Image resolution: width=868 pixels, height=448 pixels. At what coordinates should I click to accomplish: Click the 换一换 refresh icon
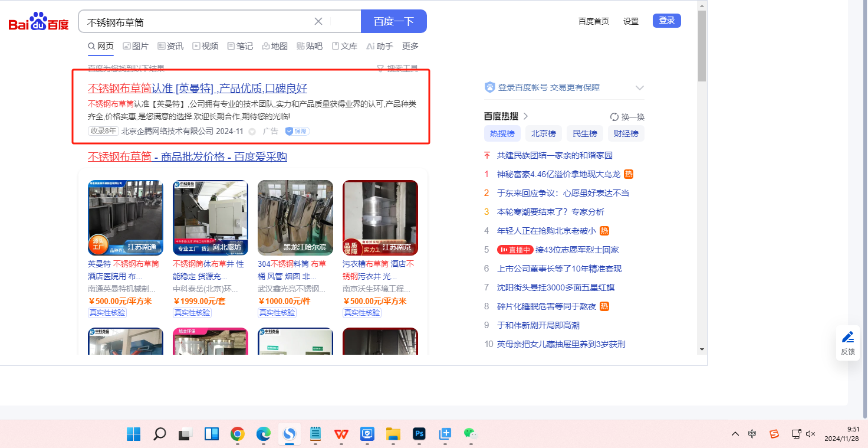[614, 117]
